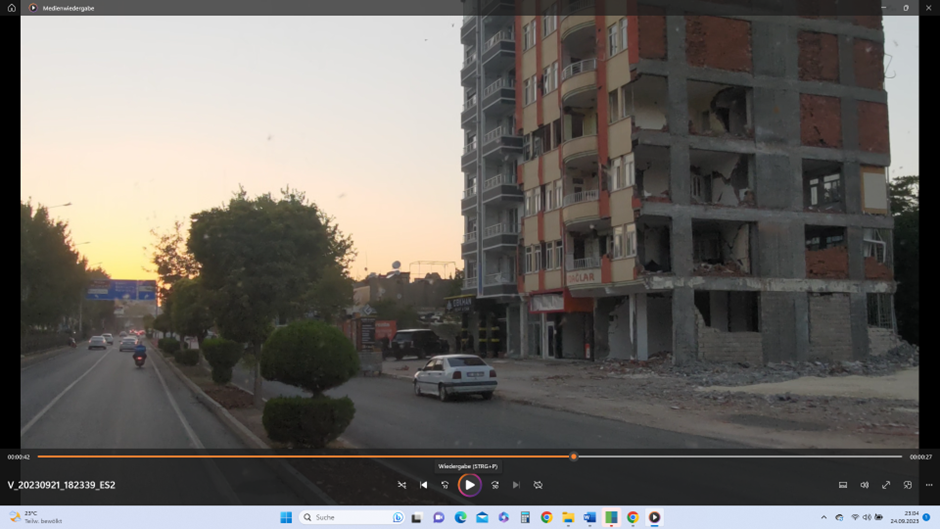Viewport: 940px width, 529px height.
Task: Go to the previous track
Action: coord(424,485)
